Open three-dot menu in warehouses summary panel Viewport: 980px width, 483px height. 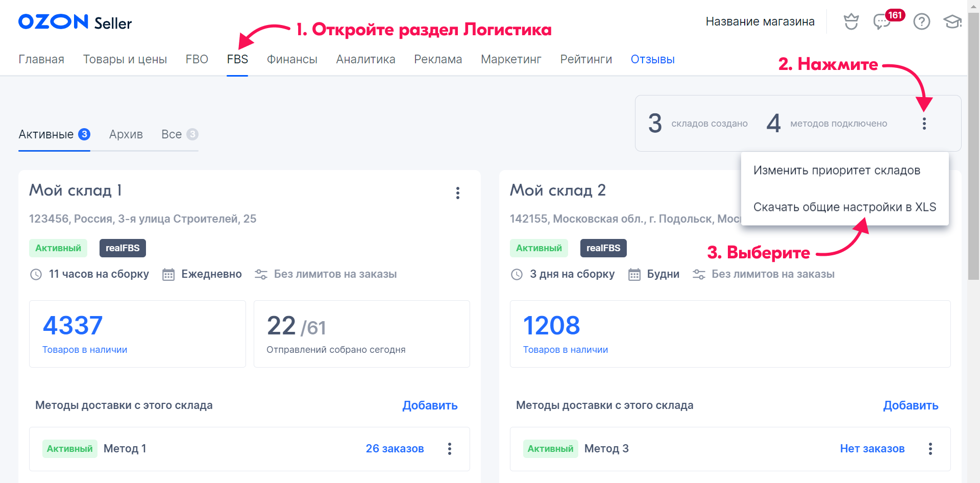(924, 124)
